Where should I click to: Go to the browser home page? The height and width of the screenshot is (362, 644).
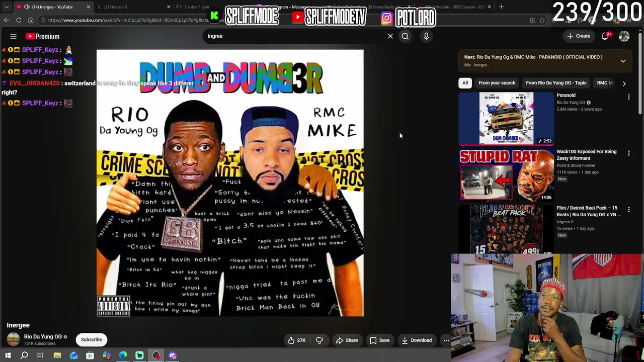click(31, 20)
